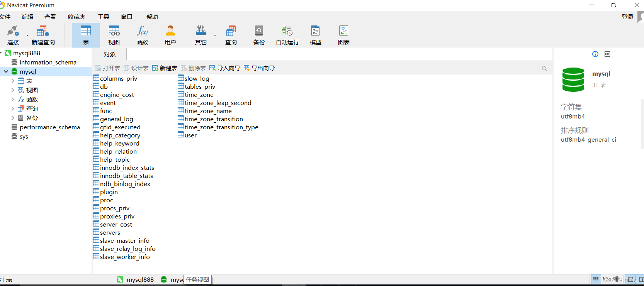Click the info icon in right panel
The width and height of the screenshot is (644, 286).
[595, 54]
